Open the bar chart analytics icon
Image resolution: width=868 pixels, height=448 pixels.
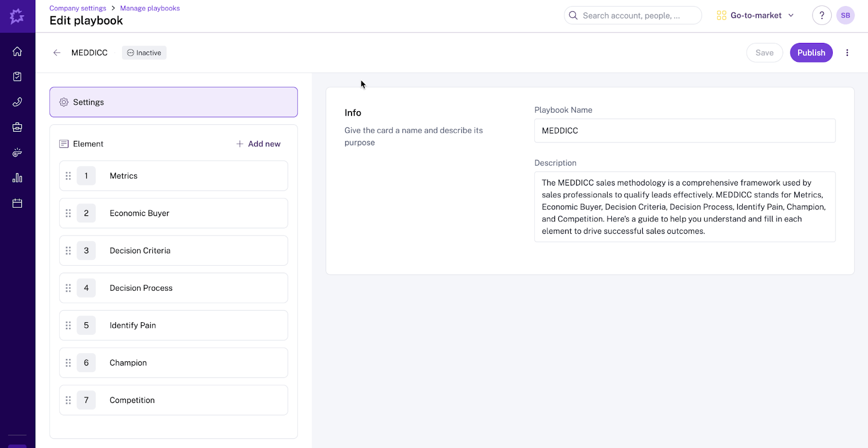tap(17, 178)
